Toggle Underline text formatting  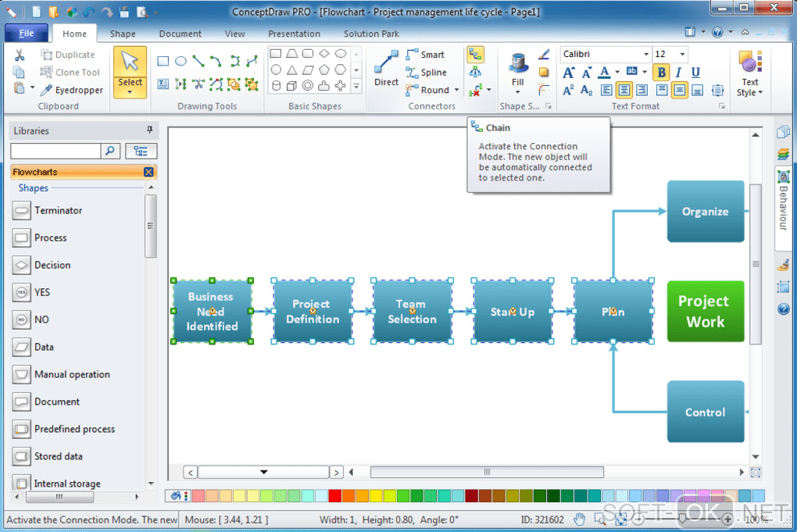coord(695,73)
